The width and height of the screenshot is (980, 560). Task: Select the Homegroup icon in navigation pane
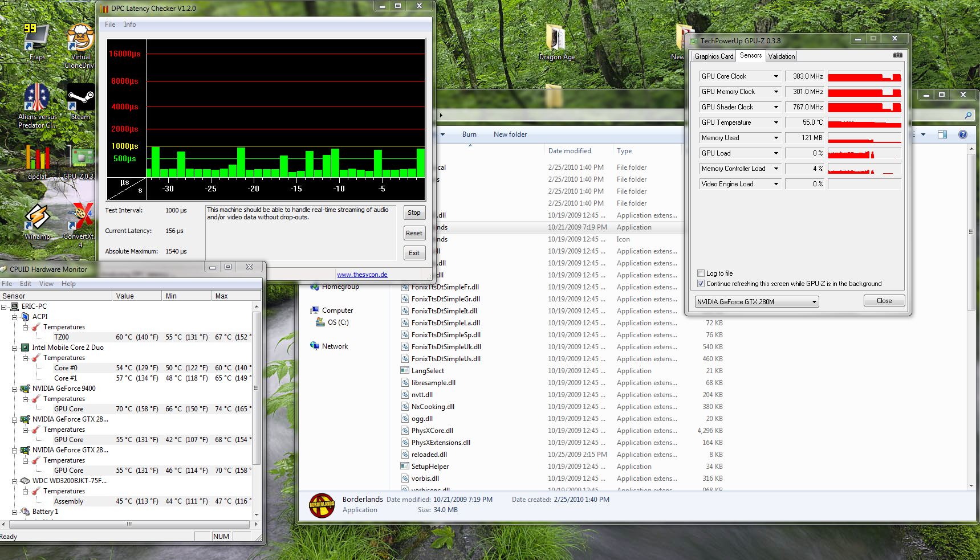pyautogui.click(x=315, y=287)
